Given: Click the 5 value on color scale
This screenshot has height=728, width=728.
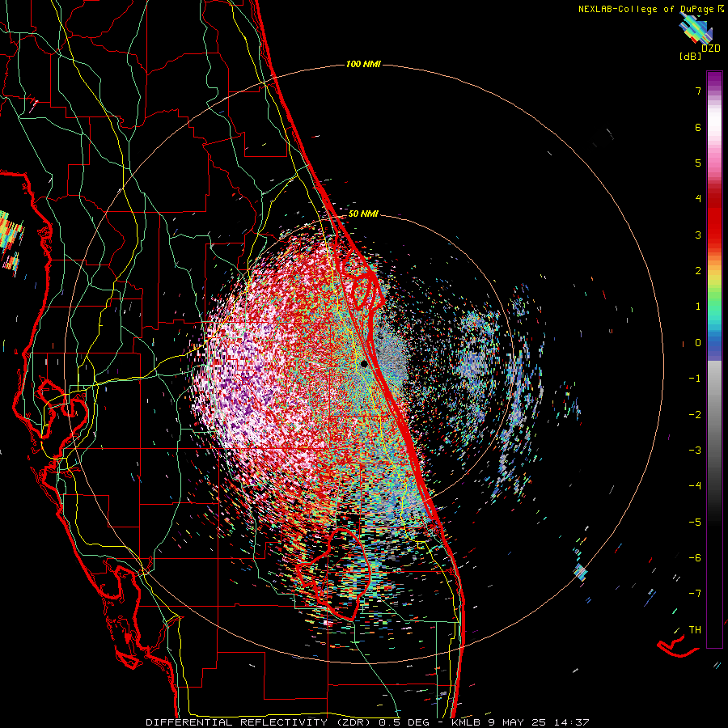Looking at the screenshot, I should [x=698, y=163].
